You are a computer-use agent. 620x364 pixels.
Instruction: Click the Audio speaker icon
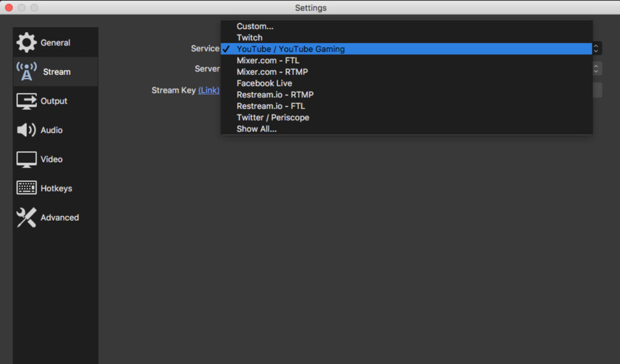click(27, 130)
